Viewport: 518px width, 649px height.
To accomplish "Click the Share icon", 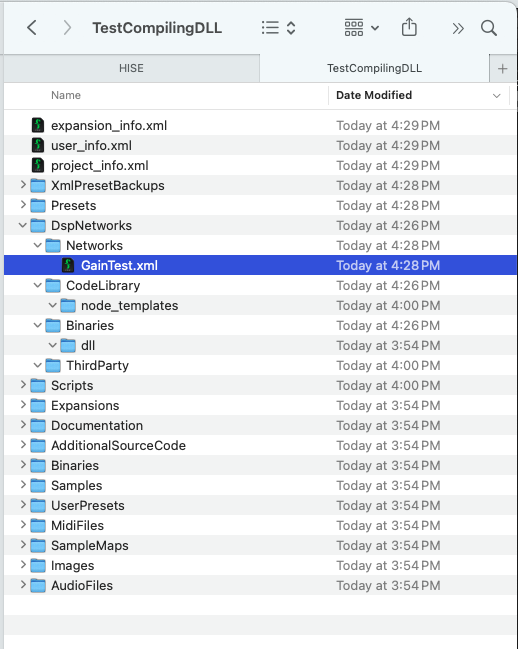I will pos(409,27).
